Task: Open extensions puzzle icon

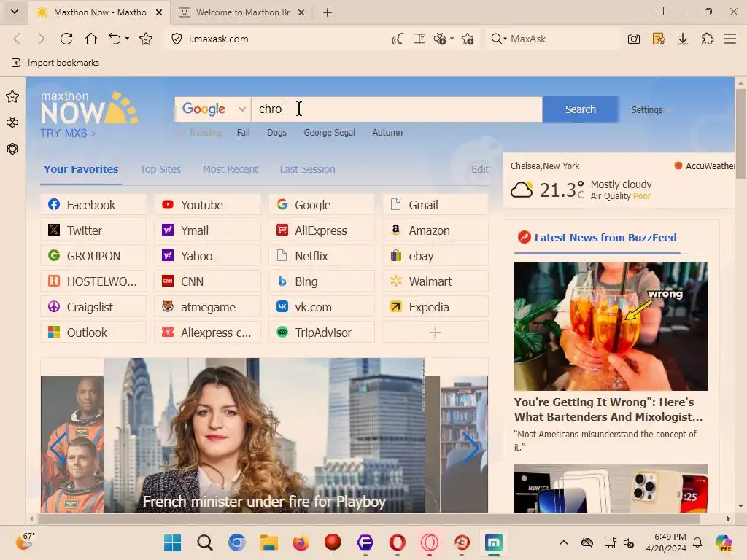Action: point(708,39)
